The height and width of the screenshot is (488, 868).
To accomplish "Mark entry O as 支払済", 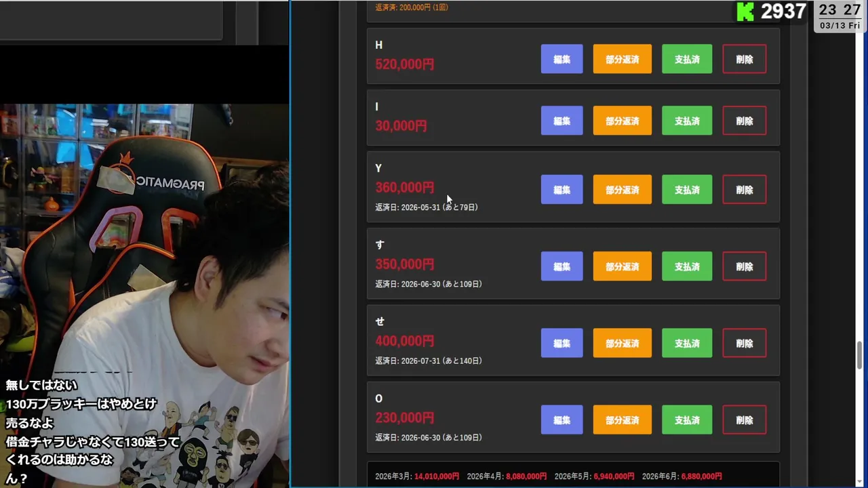I will [687, 420].
